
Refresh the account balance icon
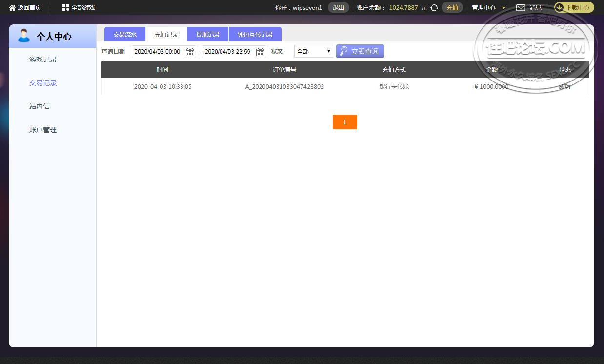pos(434,8)
